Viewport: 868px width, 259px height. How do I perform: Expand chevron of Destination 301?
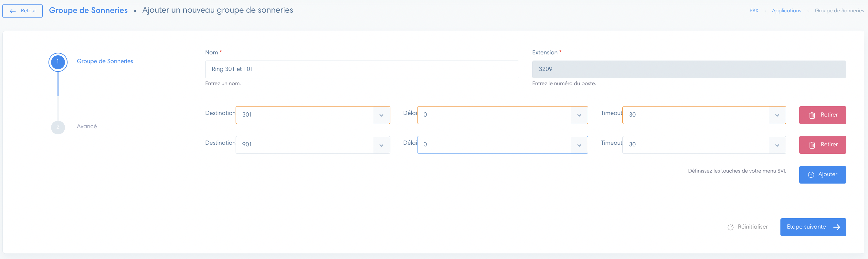click(x=381, y=115)
